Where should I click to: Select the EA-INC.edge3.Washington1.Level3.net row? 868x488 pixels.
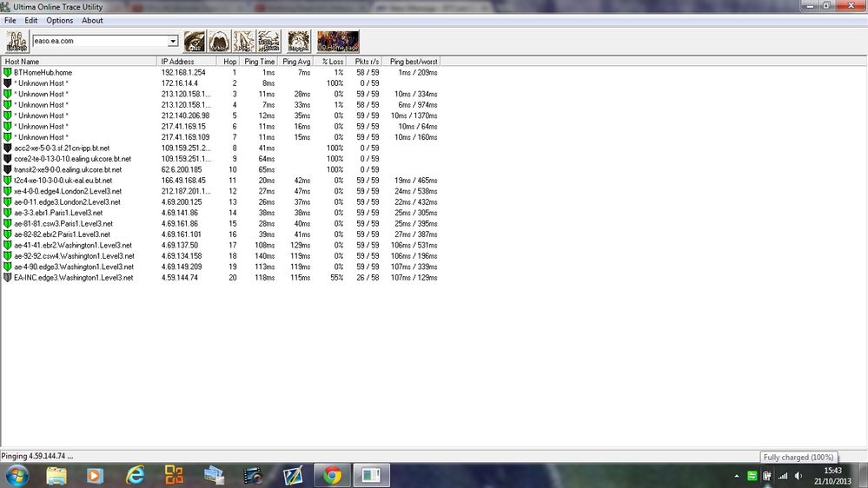[x=222, y=278]
